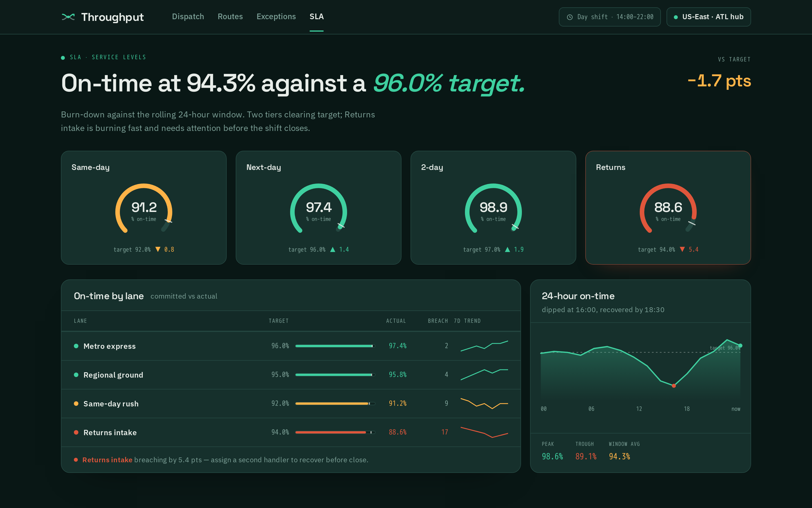Click the red down arrow next to 5.4
812x508 pixels.
(x=682, y=249)
